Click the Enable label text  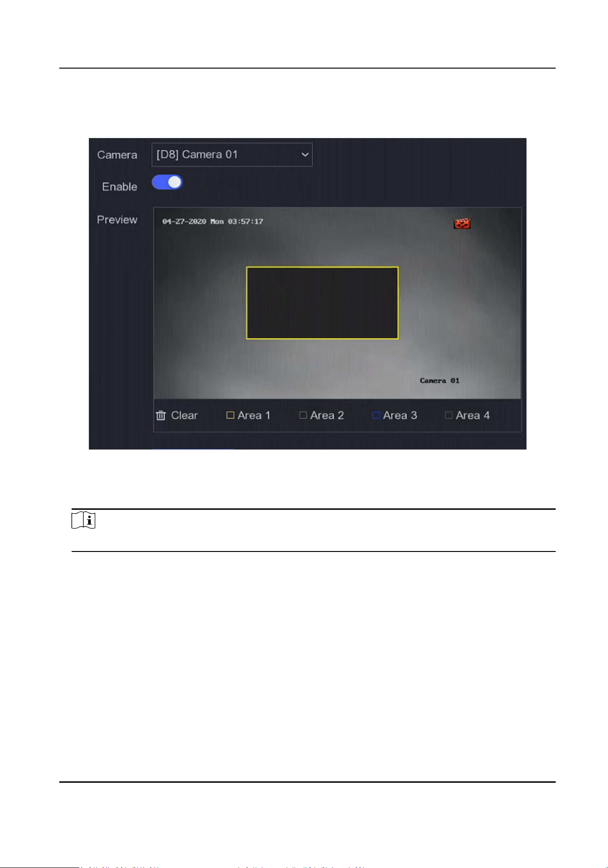pyautogui.click(x=119, y=187)
